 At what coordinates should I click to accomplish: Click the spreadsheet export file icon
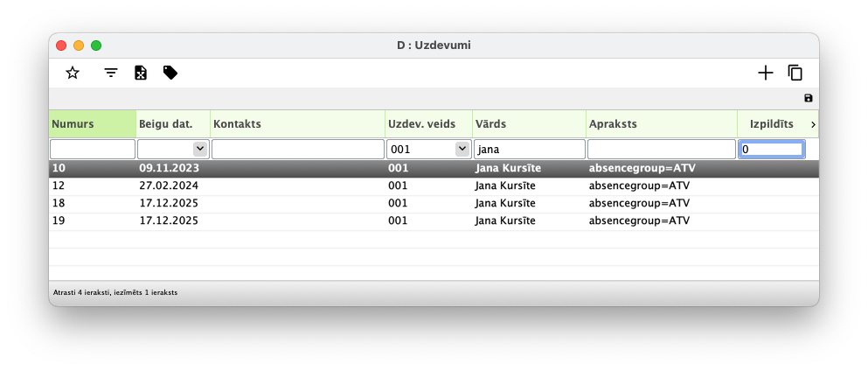click(141, 73)
